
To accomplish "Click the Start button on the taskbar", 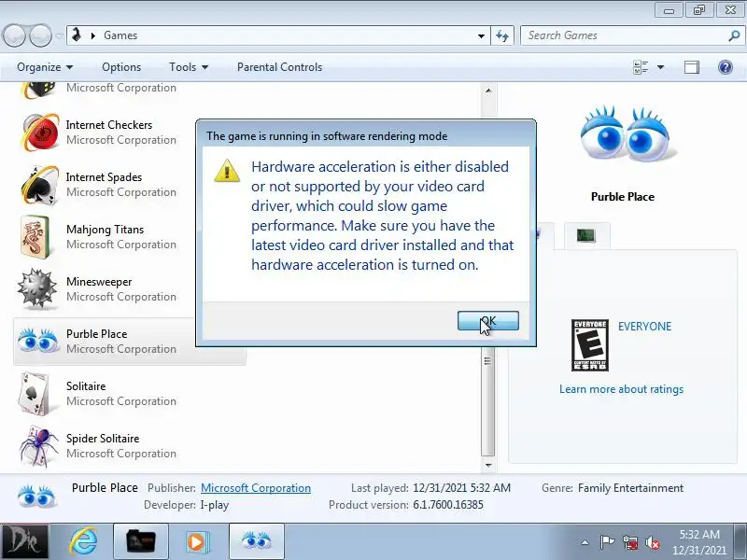I will 24,542.
